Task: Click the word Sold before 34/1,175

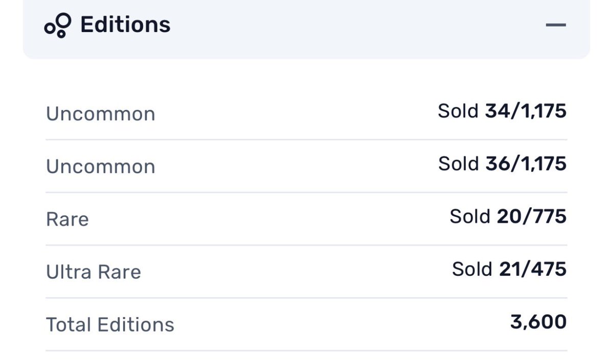Action: (x=458, y=111)
